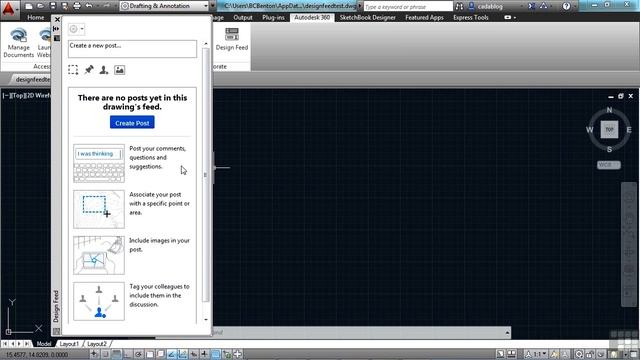Open Help with the question mark icon
This screenshot has width=640, height=360.
pyautogui.click(x=566, y=6)
